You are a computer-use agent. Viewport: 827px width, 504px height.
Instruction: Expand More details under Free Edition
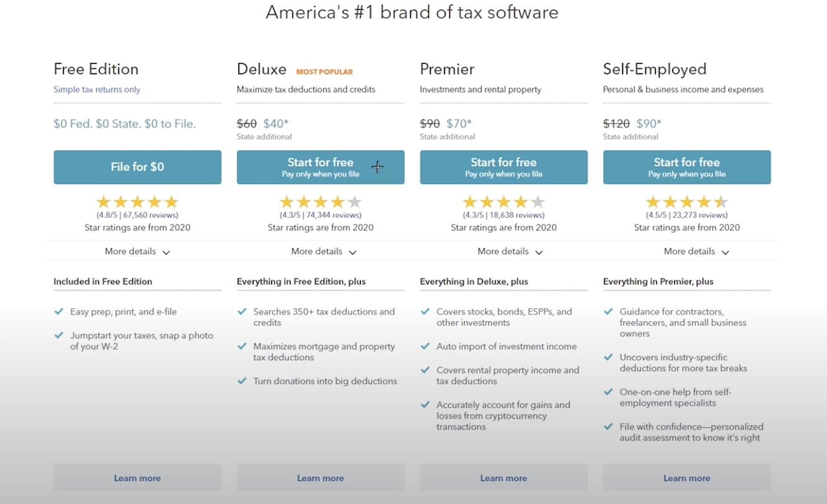137,252
